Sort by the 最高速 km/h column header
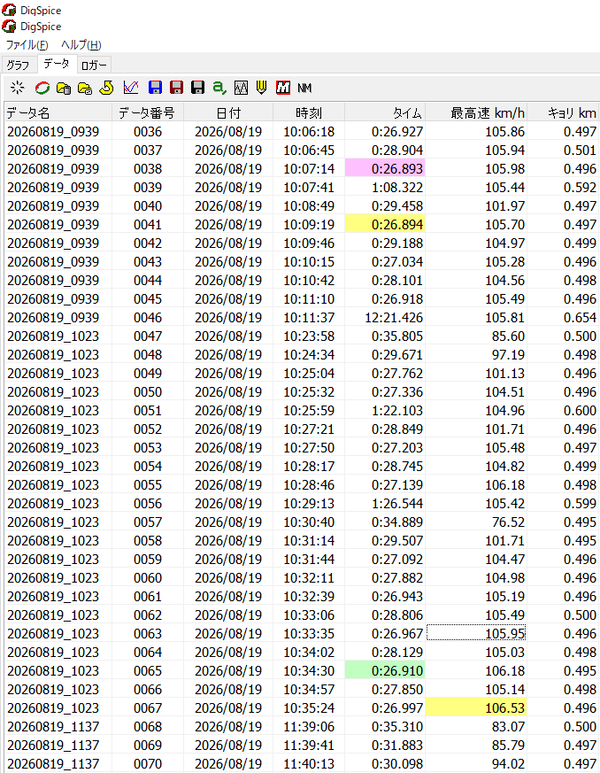600x773 pixels. pos(476,113)
